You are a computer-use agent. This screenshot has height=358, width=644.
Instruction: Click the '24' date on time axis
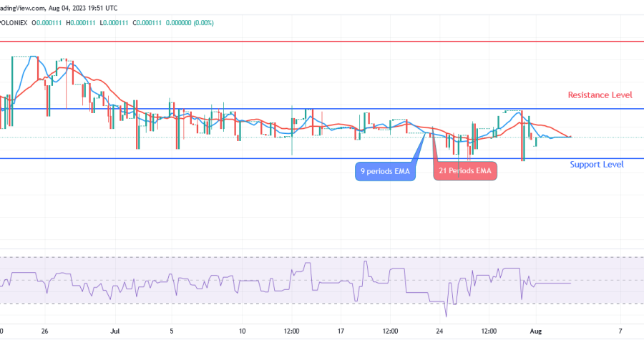[x=440, y=332]
